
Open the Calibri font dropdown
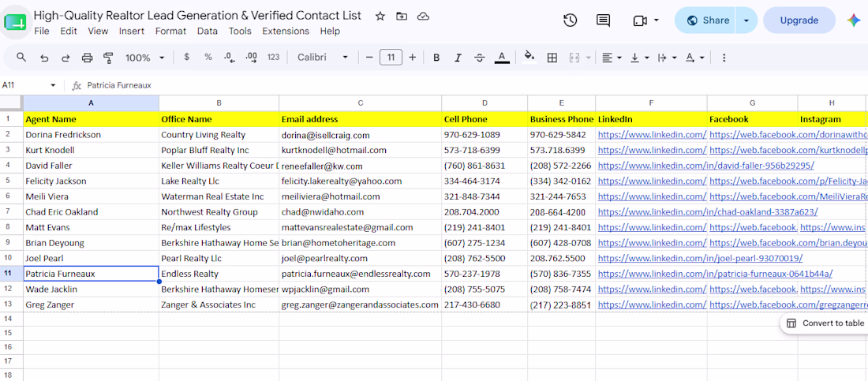point(323,58)
